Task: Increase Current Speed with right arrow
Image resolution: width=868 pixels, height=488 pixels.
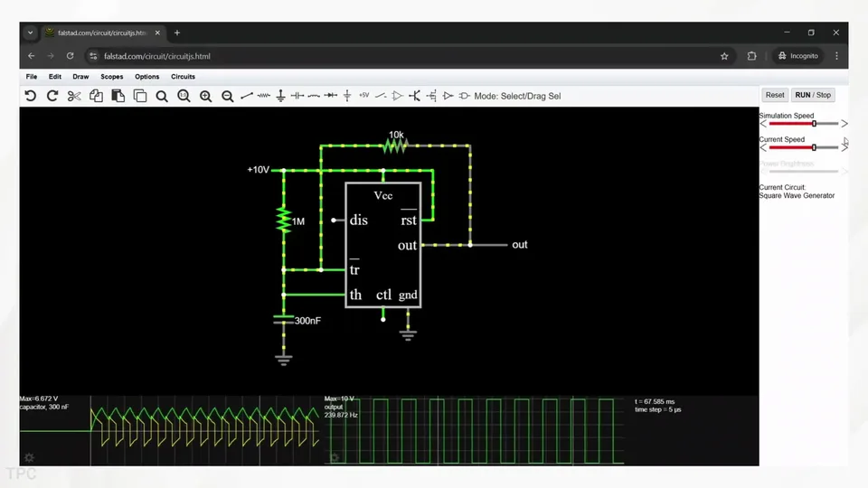Action: point(844,147)
